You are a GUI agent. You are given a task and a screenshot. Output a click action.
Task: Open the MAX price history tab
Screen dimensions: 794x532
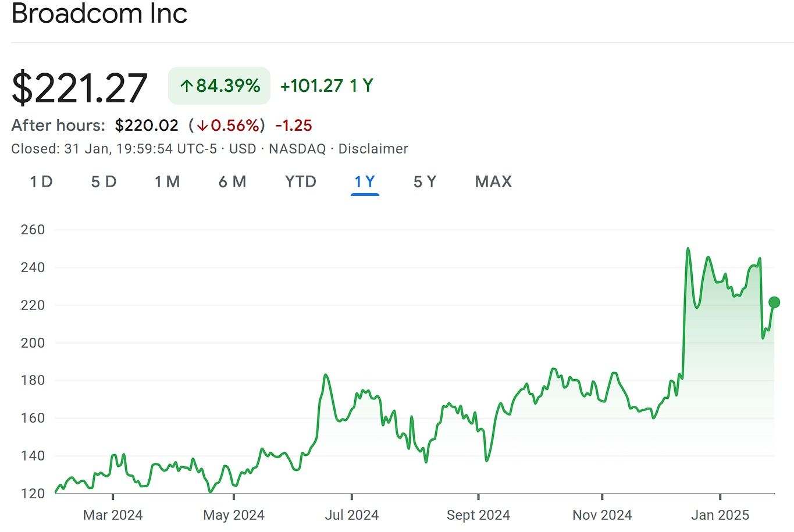coord(493,181)
